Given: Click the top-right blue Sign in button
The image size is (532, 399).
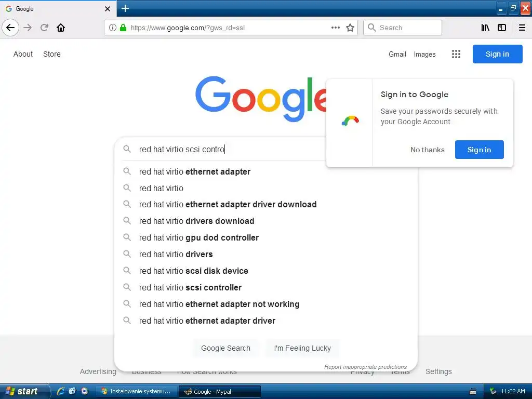Looking at the screenshot, I should 497,54.
